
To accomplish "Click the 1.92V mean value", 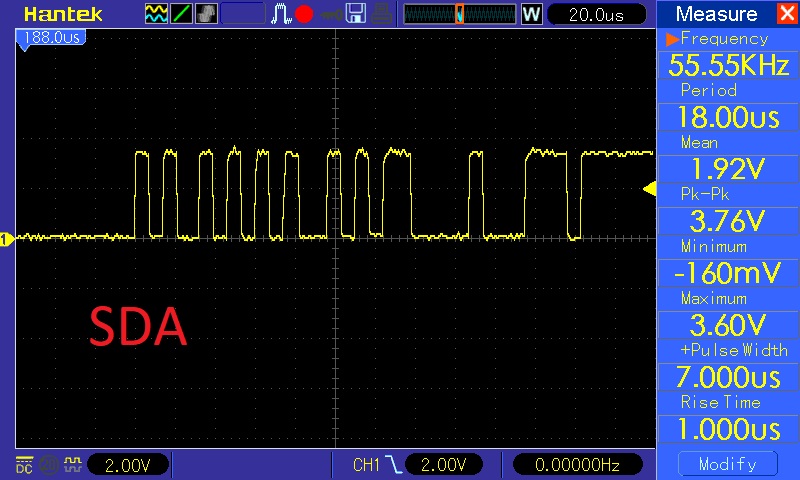I will tap(728, 169).
